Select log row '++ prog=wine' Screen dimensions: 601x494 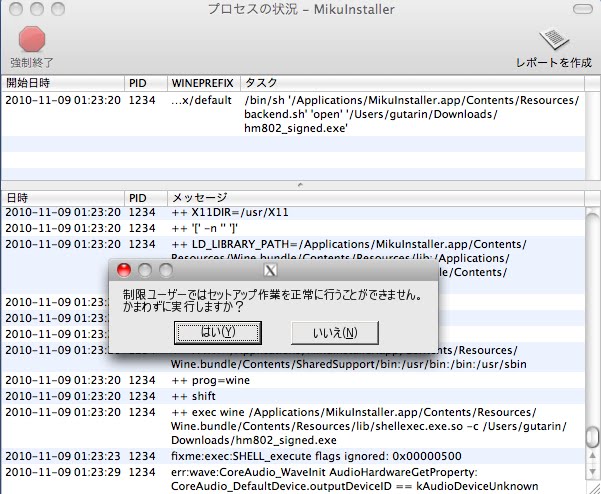point(293,380)
